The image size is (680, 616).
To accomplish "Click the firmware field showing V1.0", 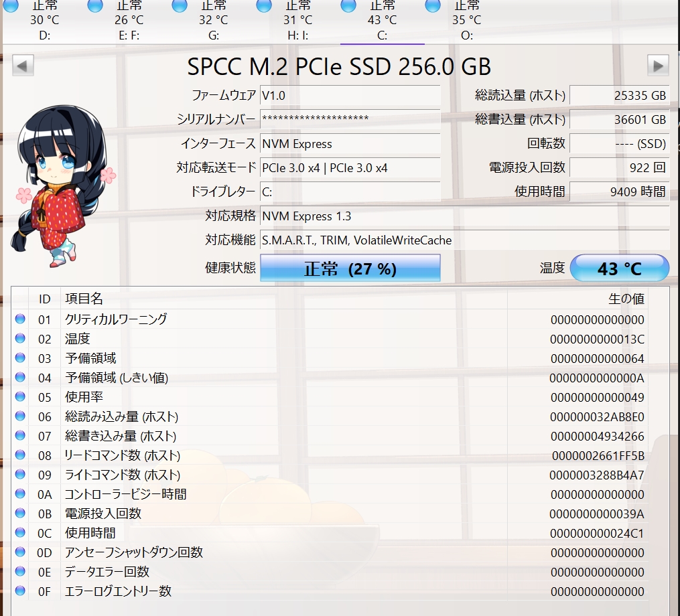I will pos(350,95).
